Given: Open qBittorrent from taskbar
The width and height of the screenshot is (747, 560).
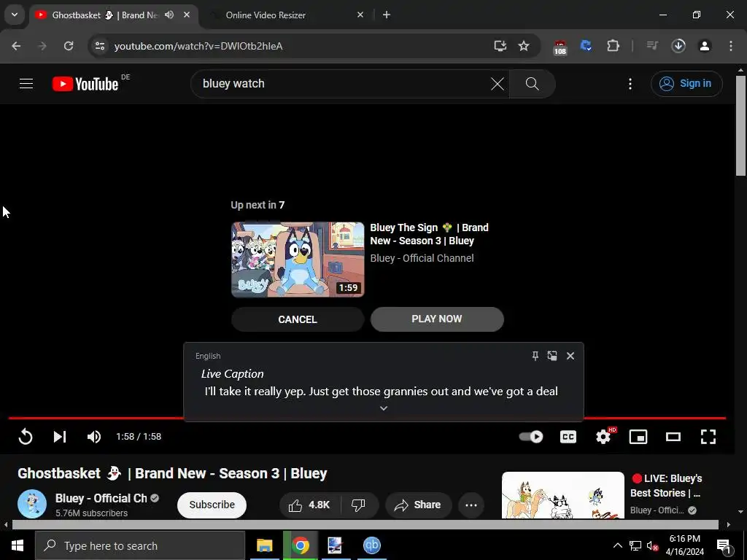Looking at the screenshot, I should pyautogui.click(x=371, y=545).
